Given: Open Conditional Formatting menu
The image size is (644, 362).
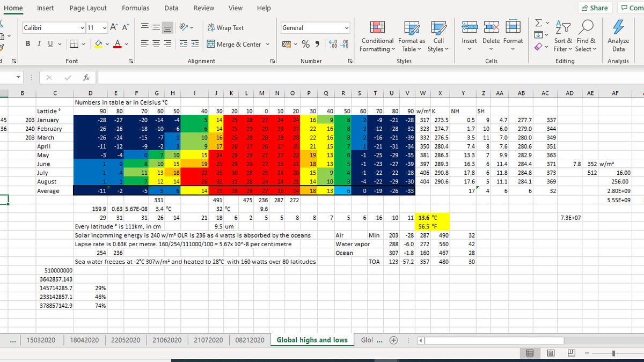Looking at the screenshot, I should coord(378,36).
